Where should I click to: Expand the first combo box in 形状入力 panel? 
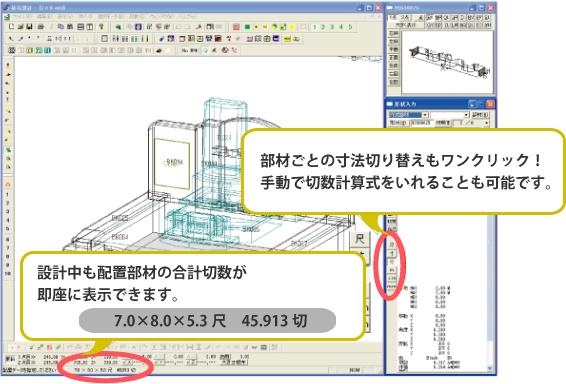(x=425, y=115)
